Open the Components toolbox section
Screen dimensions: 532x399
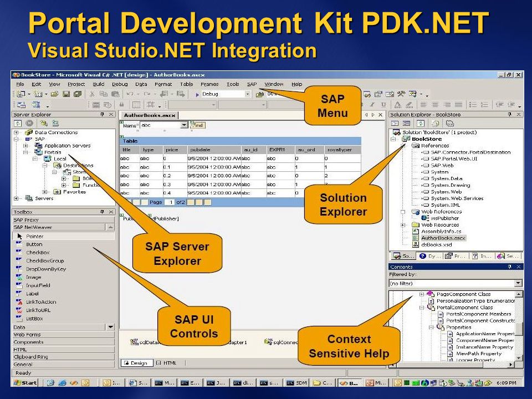point(63,342)
